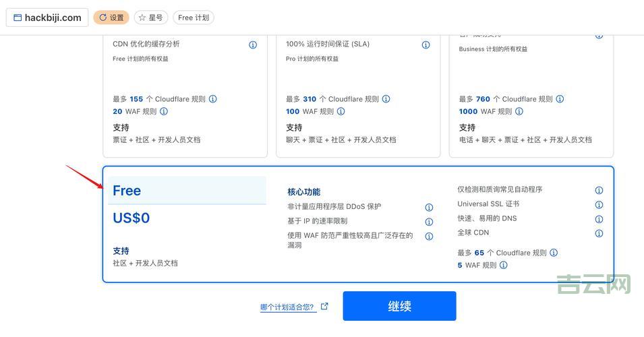Click Universal SSL 证书 feature text
The height and width of the screenshot is (337, 644).
488,204
